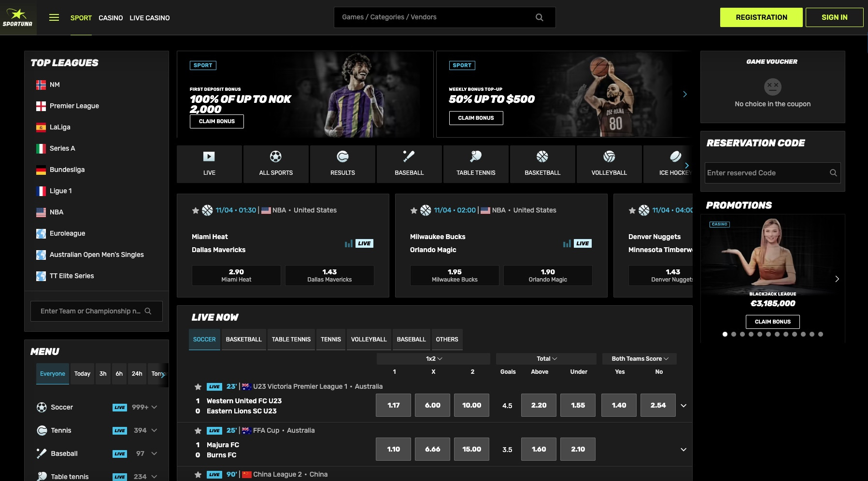Image resolution: width=868 pixels, height=481 pixels.
Task: Click the Registration button
Action: [x=761, y=17]
